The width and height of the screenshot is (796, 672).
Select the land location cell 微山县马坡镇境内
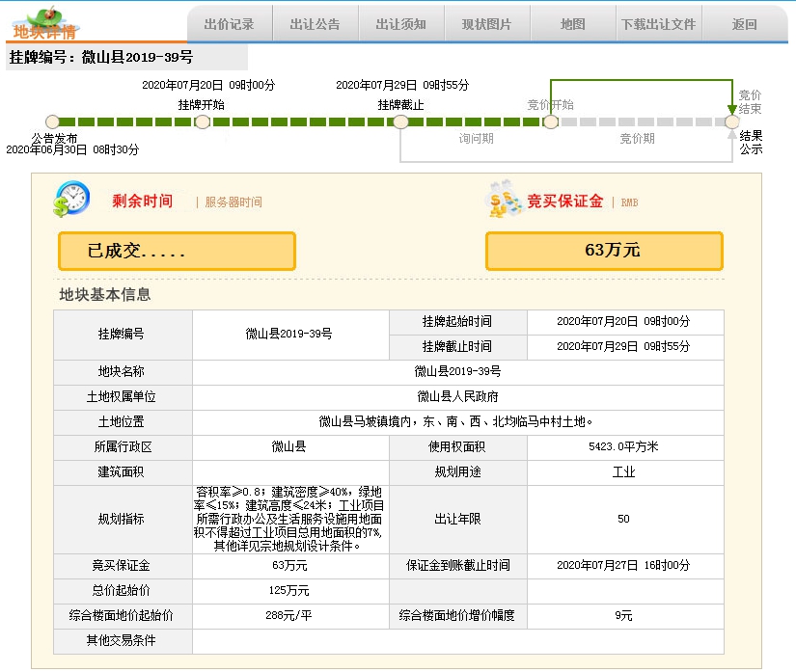click(458, 422)
